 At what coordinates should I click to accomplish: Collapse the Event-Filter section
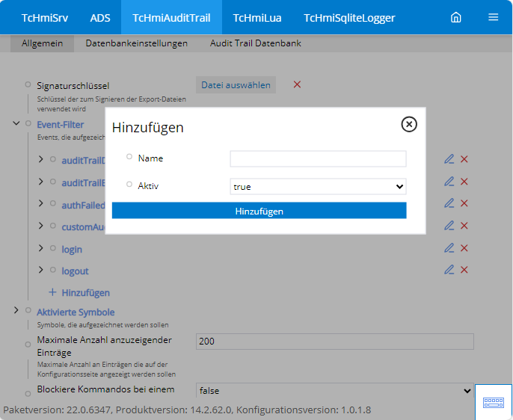coord(16,123)
